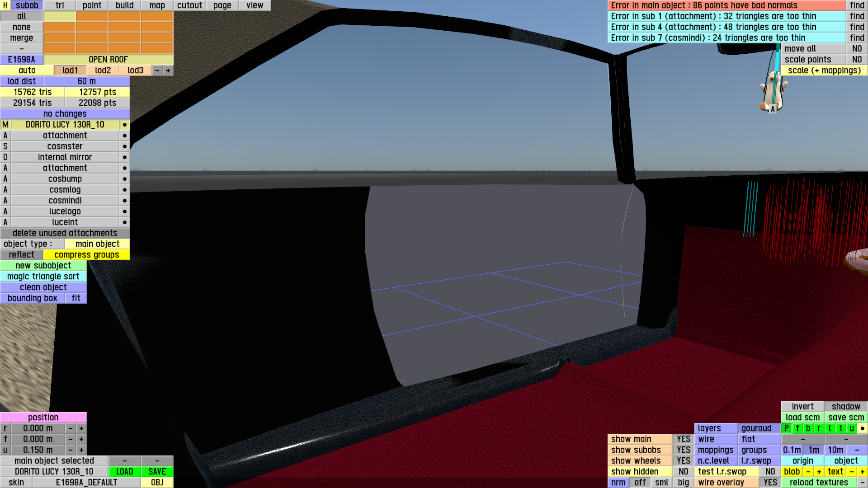868x488 pixels.
Task: Open the skin E1698A_DEFAULT selector
Action: [86, 483]
